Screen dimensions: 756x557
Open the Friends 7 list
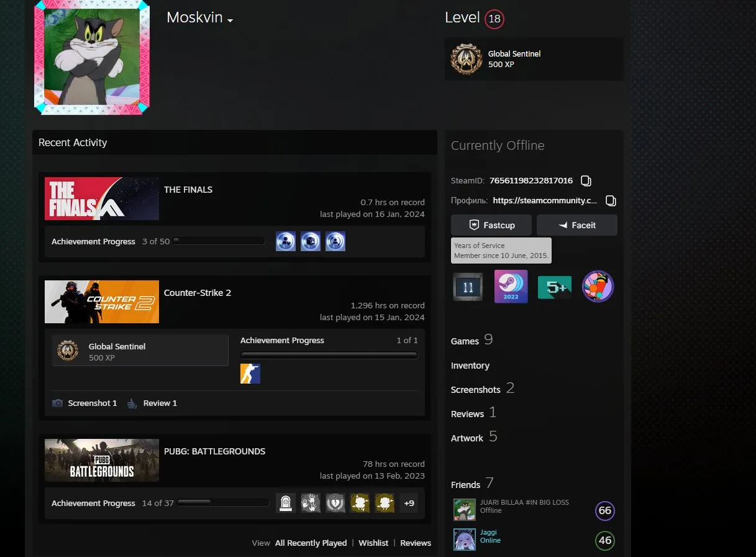click(473, 484)
